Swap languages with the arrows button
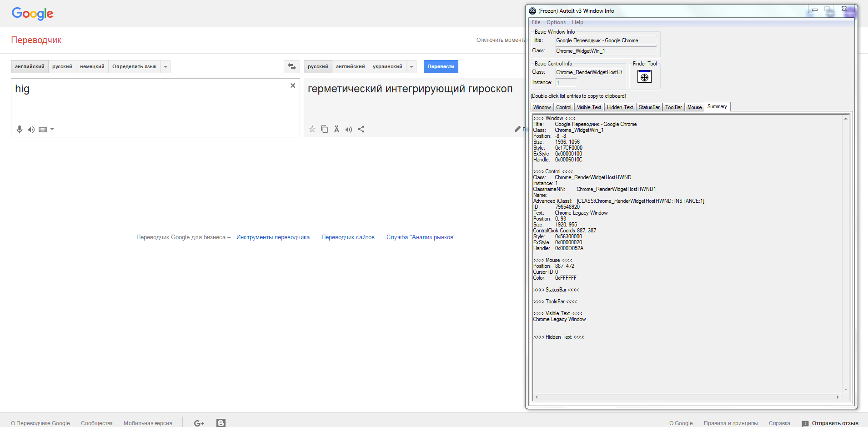The height and width of the screenshot is (427, 868). (x=292, y=67)
